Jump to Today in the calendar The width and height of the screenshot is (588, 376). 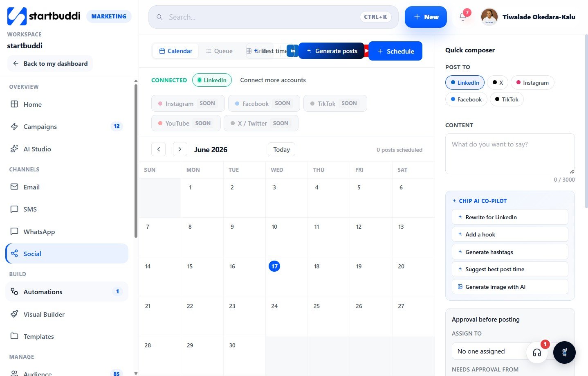(281, 150)
